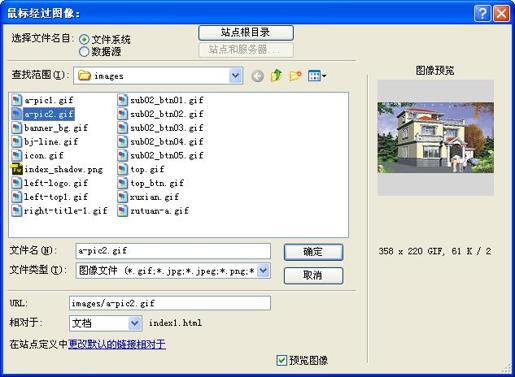Select the left-top1.gif file icon

(x=17, y=197)
